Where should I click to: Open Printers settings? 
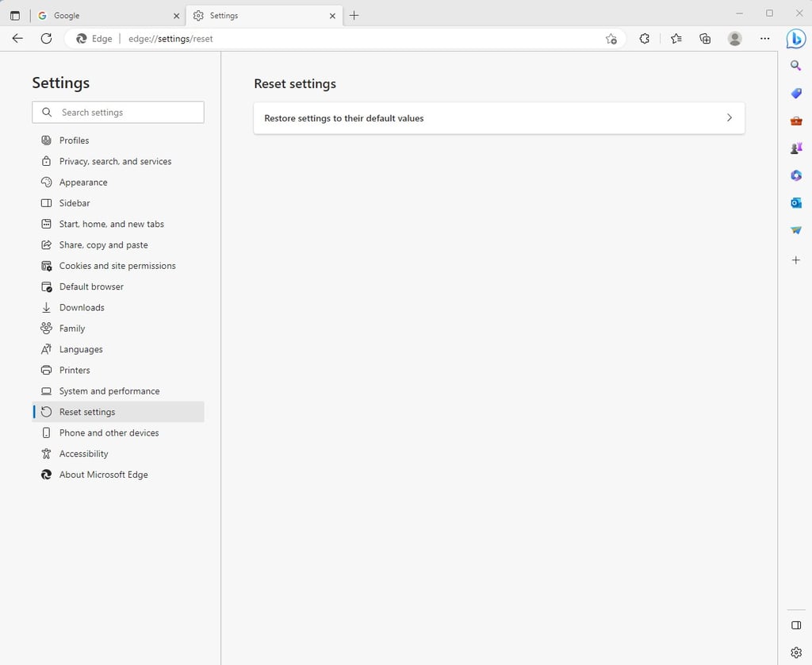(x=118, y=370)
